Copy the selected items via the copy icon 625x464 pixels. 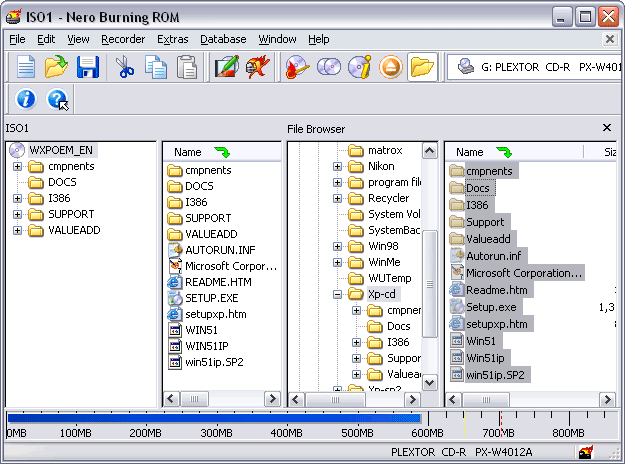click(156, 67)
